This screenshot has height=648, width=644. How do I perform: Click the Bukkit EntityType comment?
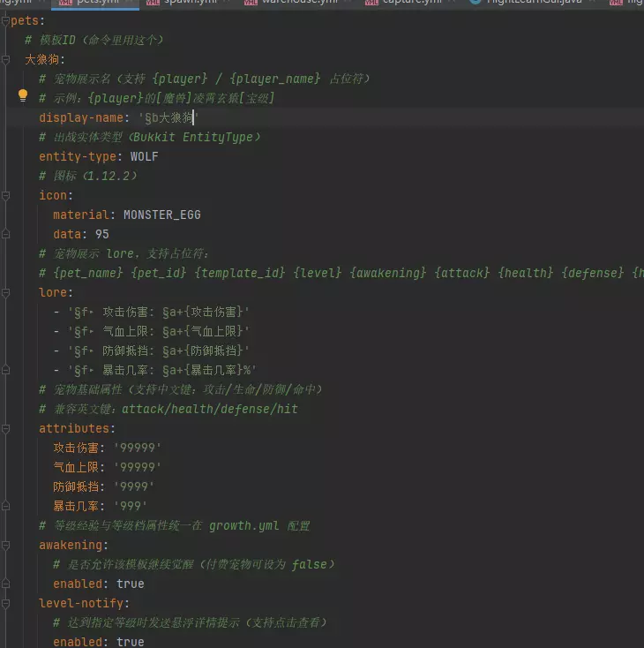tap(150, 137)
